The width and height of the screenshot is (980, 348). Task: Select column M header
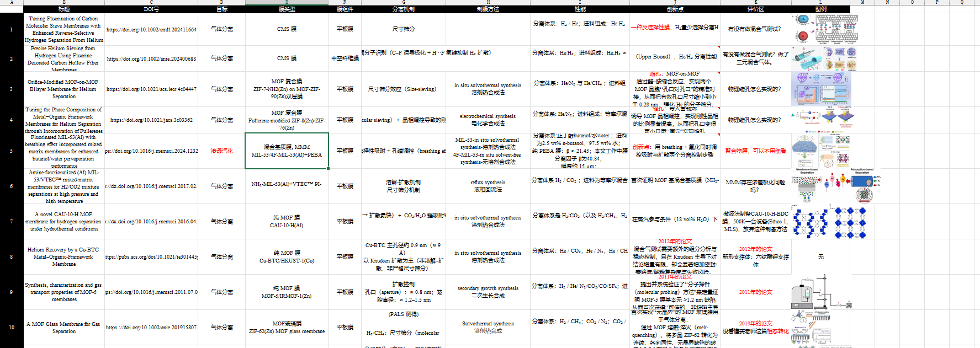coord(862,2)
